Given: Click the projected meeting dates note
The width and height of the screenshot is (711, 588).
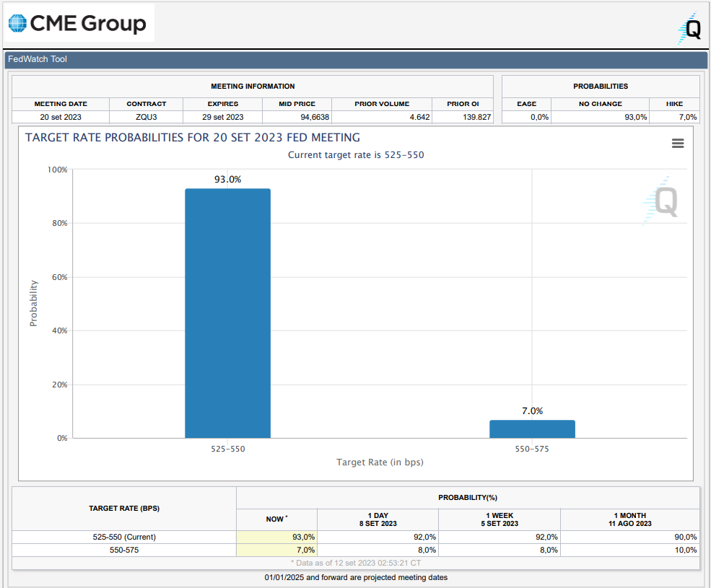Looking at the screenshot, I should click(x=356, y=577).
